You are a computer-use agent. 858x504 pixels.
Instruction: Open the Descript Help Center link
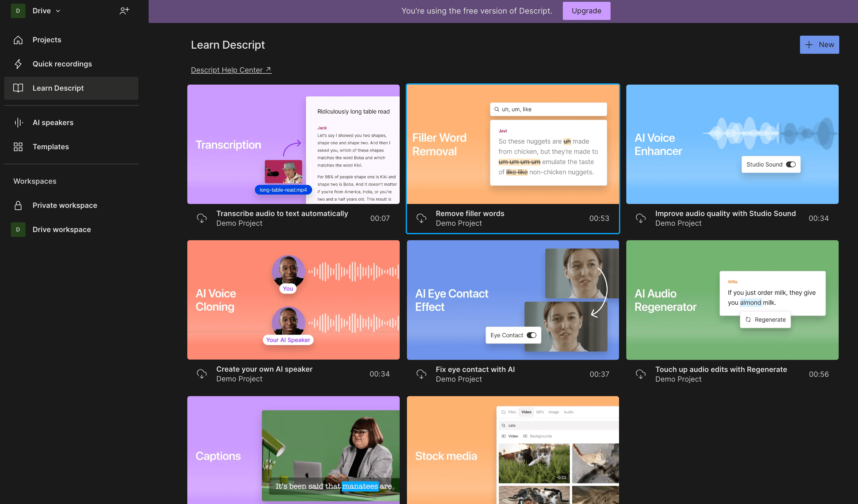(231, 70)
